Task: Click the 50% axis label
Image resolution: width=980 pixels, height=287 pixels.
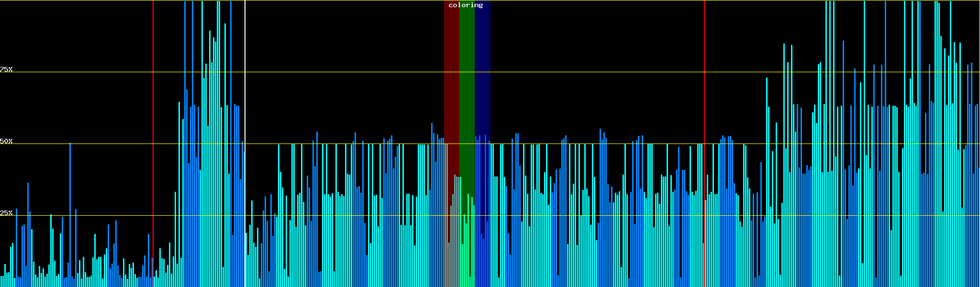Action: (x=6, y=141)
